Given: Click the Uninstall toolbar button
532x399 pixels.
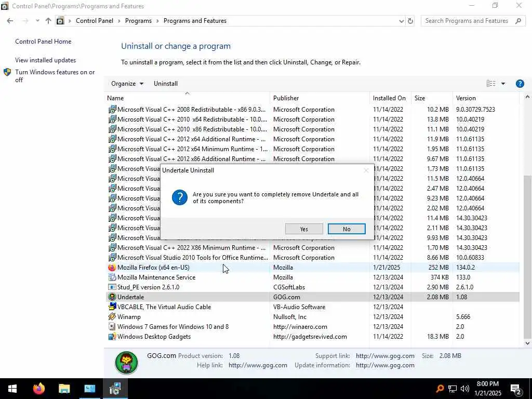Looking at the screenshot, I should coord(166,84).
